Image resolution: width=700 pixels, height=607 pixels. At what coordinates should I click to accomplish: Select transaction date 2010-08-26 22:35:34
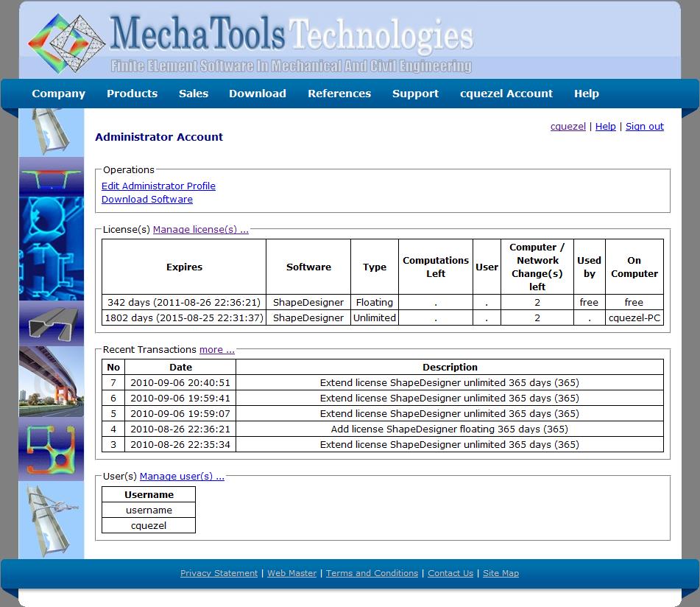coord(180,444)
